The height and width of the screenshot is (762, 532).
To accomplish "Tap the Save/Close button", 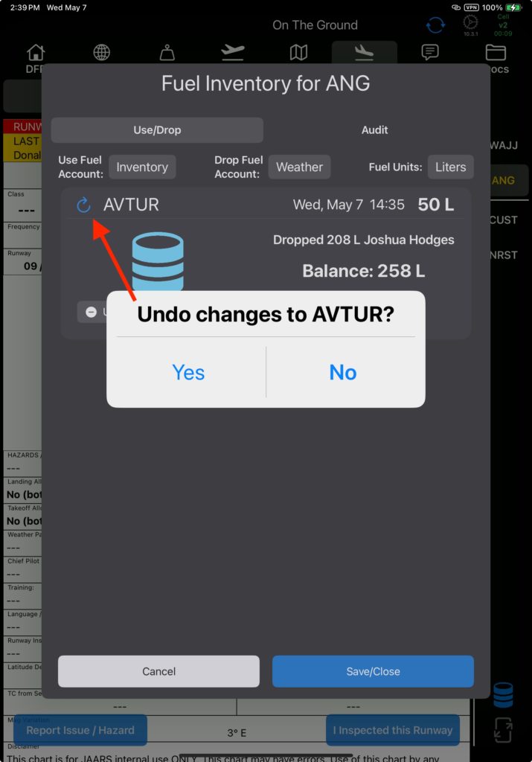I will 373,671.
